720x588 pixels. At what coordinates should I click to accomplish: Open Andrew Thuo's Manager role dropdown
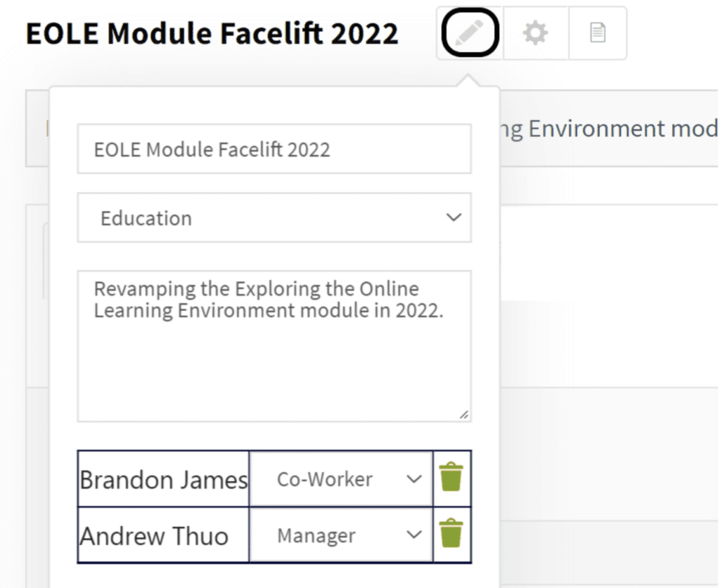[340, 535]
